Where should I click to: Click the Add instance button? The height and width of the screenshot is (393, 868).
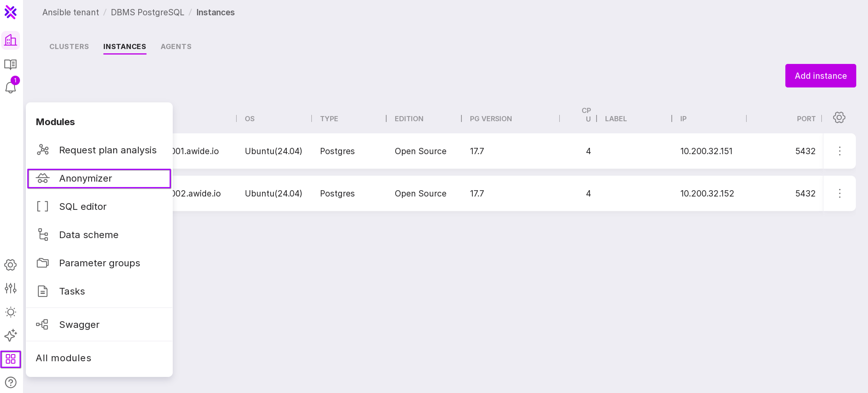click(820, 76)
